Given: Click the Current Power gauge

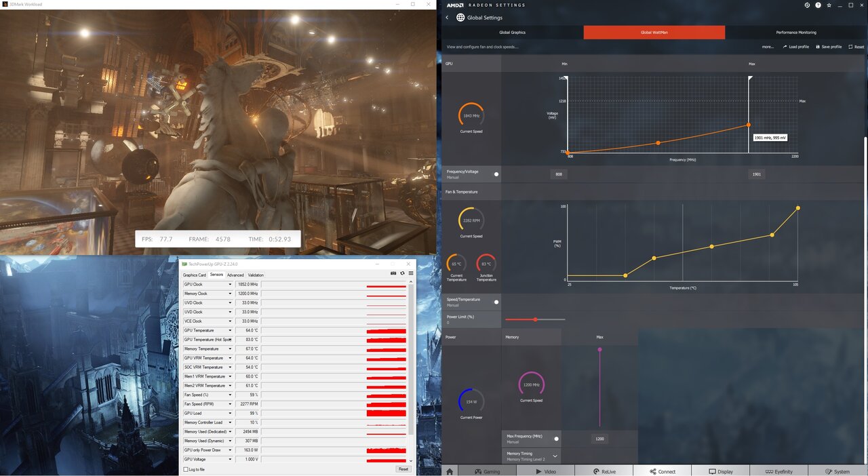Looking at the screenshot, I should tap(471, 401).
